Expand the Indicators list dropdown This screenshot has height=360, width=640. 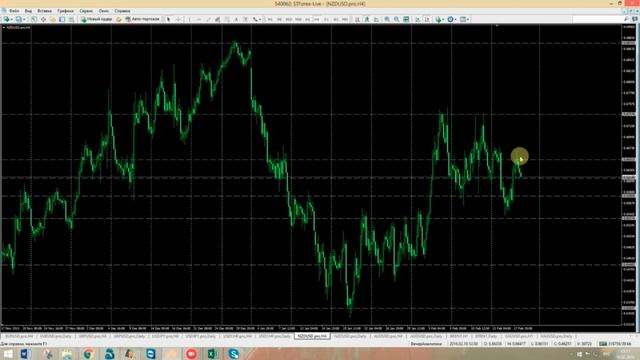(443, 19)
